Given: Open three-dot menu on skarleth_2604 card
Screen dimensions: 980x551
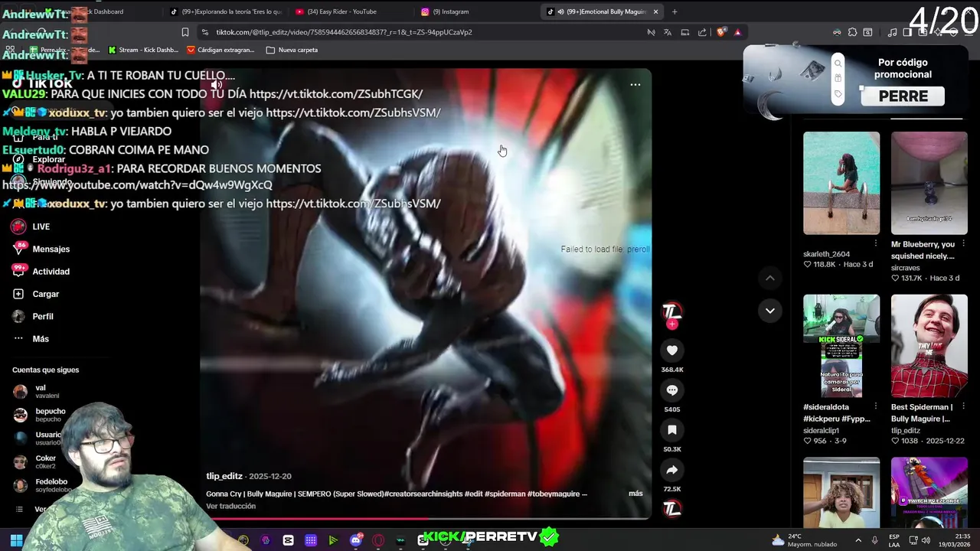Looking at the screenshot, I should click(876, 243).
